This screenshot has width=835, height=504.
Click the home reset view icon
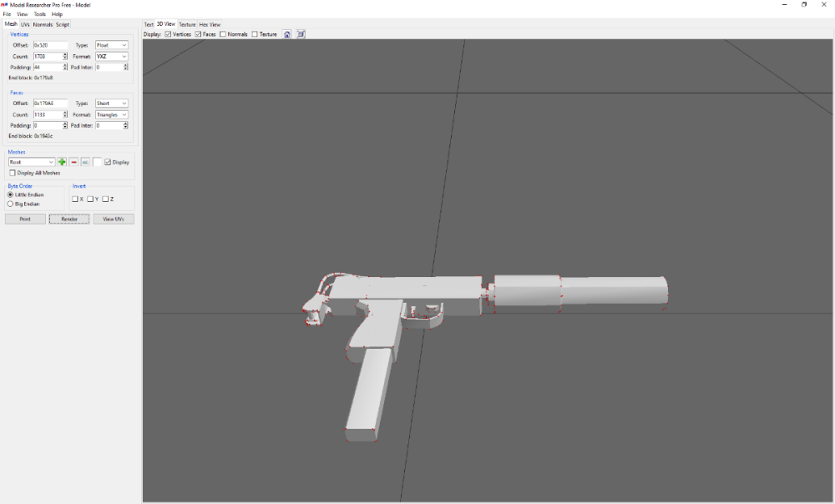(287, 34)
